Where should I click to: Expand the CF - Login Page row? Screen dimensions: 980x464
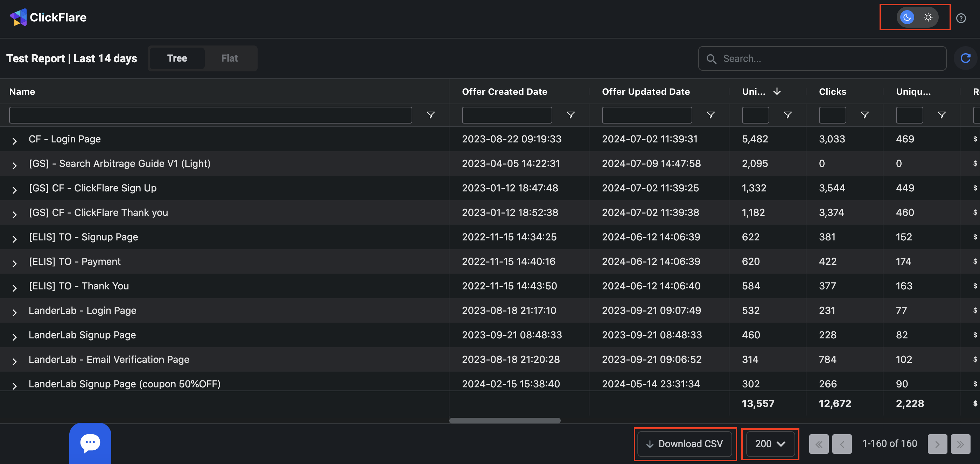(14, 141)
